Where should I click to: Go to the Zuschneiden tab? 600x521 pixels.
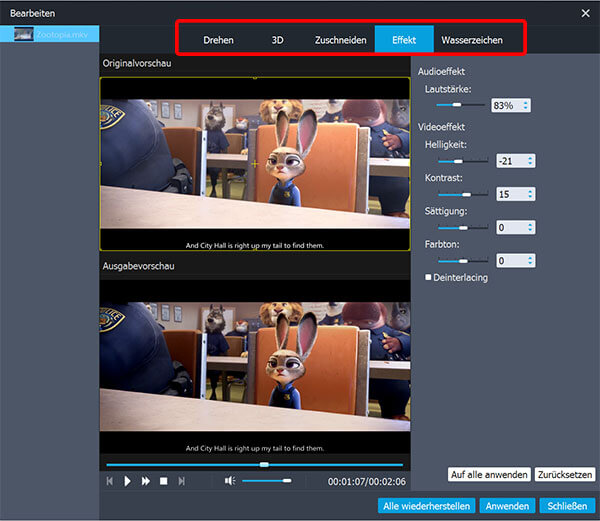341,40
